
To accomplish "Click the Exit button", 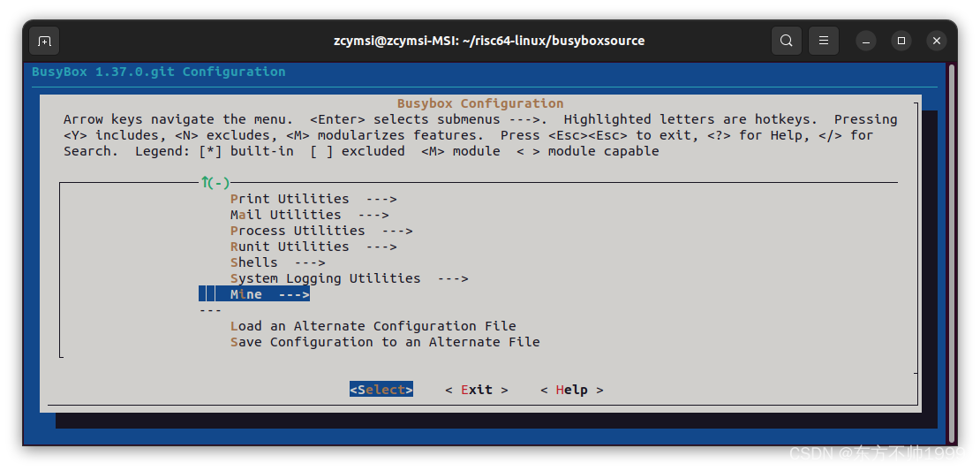I will click(477, 390).
